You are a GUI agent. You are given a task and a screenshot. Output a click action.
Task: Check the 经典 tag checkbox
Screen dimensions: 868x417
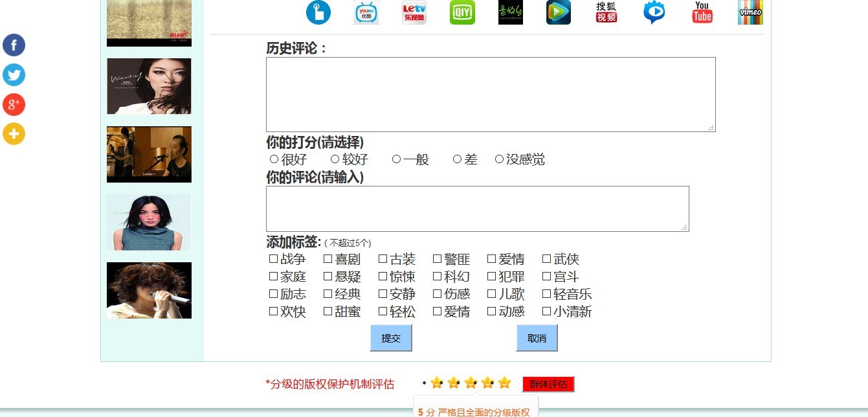(328, 294)
